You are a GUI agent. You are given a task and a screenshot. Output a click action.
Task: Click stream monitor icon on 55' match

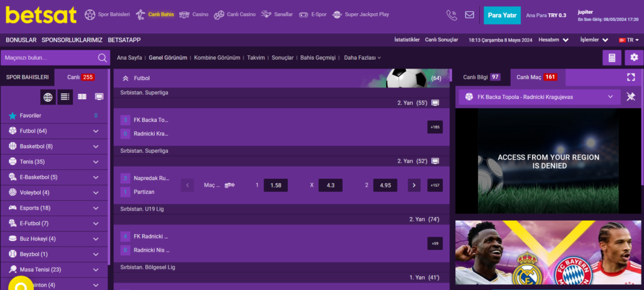[435, 103]
